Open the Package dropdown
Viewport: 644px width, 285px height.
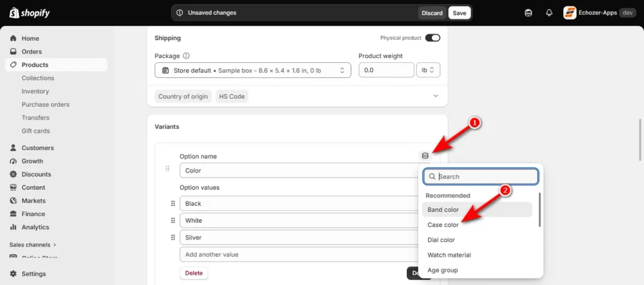pyautogui.click(x=253, y=70)
